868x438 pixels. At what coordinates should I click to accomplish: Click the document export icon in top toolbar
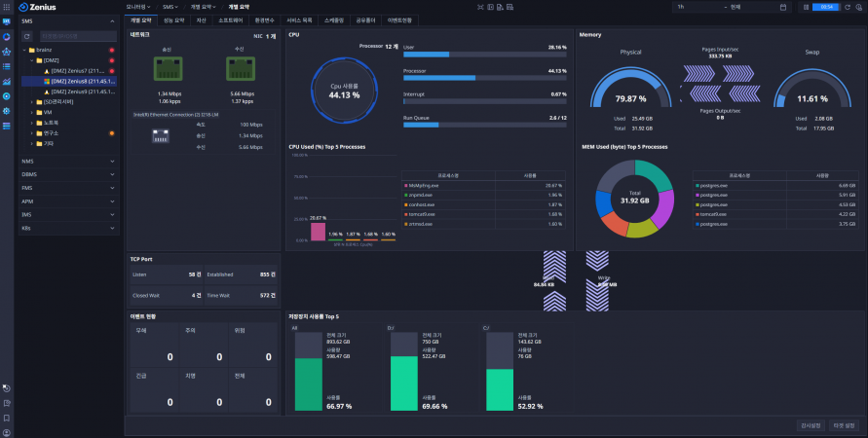click(x=500, y=7)
